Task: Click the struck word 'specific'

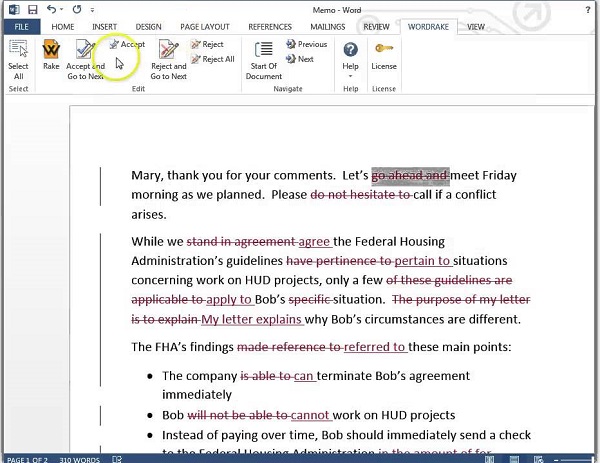Action: [310, 300]
